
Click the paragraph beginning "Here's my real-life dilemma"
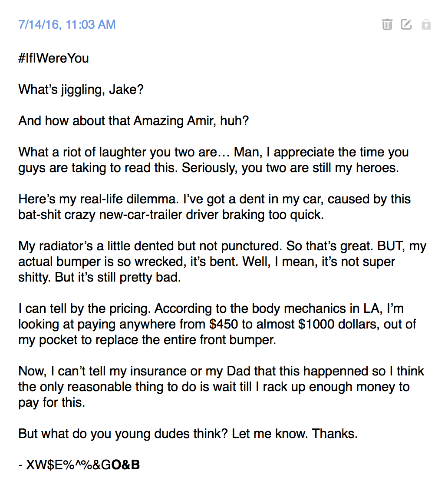(x=214, y=207)
